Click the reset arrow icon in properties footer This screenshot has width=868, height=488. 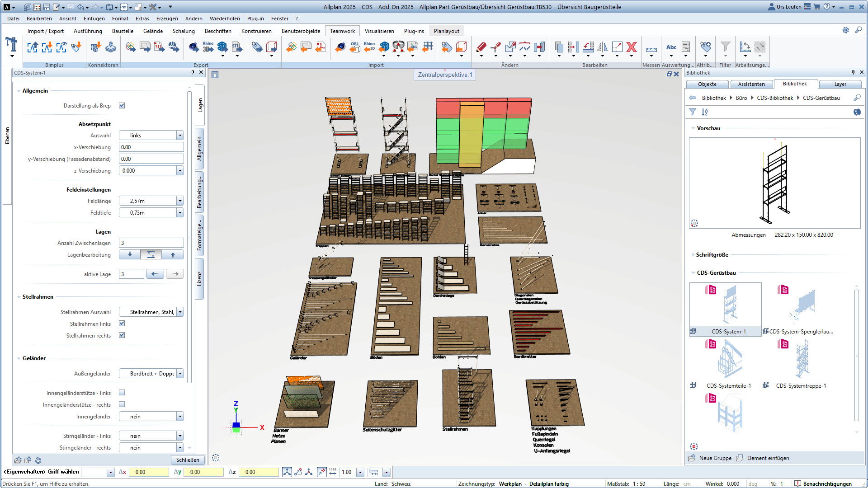click(x=38, y=460)
